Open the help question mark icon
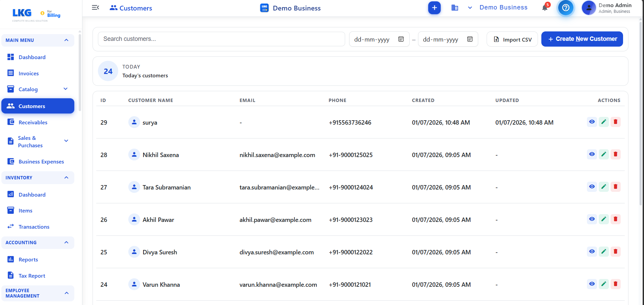 pyautogui.click(x=566, y=7)
